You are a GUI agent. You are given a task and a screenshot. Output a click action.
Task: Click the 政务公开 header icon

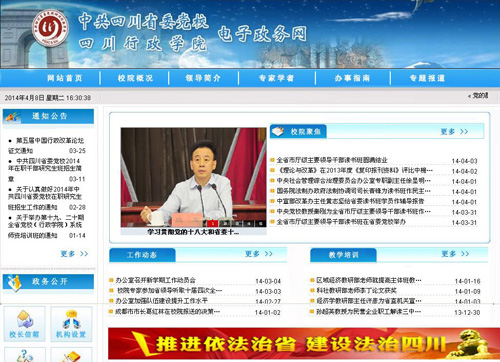tap(14, 282)
